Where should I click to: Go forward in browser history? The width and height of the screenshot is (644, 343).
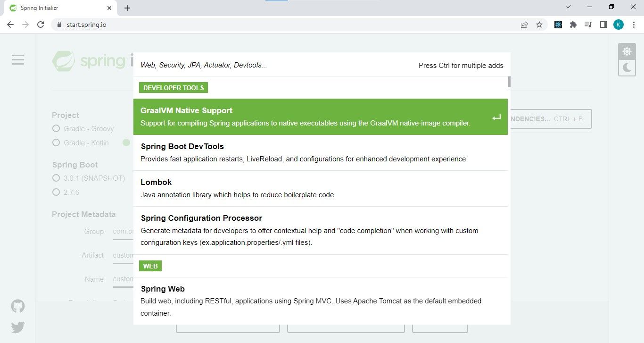[x=25, y=25]
